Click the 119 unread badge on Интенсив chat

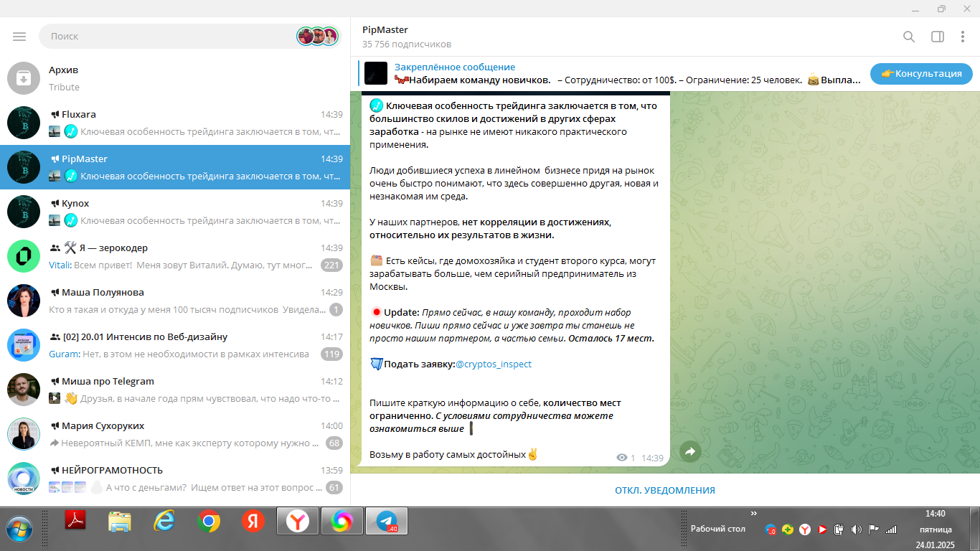pos(331,354)
